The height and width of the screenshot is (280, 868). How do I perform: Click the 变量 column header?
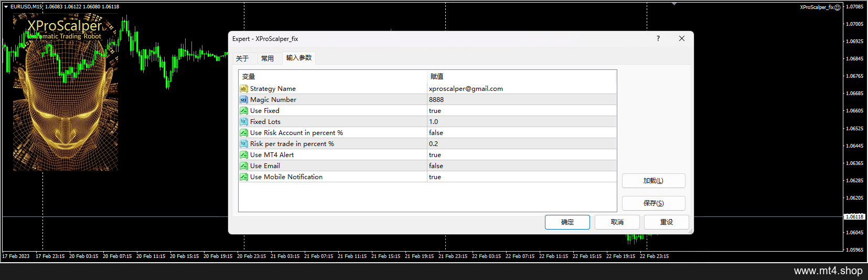click(333, 77)
